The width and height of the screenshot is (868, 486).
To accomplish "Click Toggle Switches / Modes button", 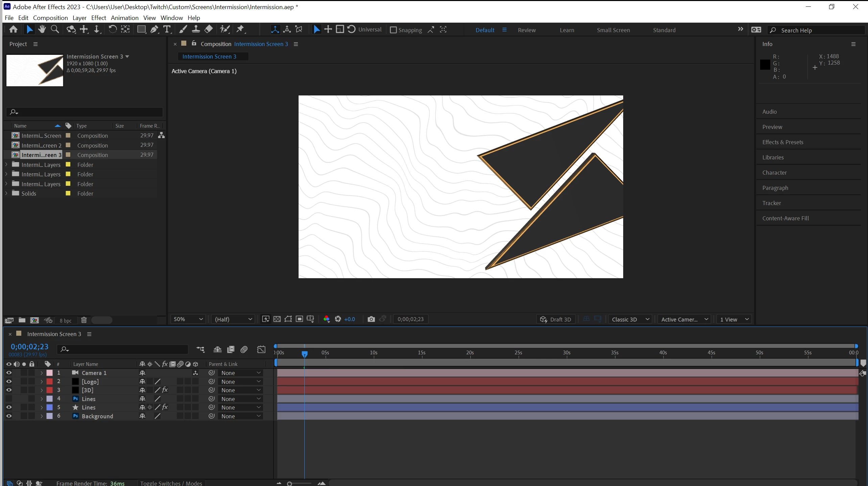I will click(171, 483).
